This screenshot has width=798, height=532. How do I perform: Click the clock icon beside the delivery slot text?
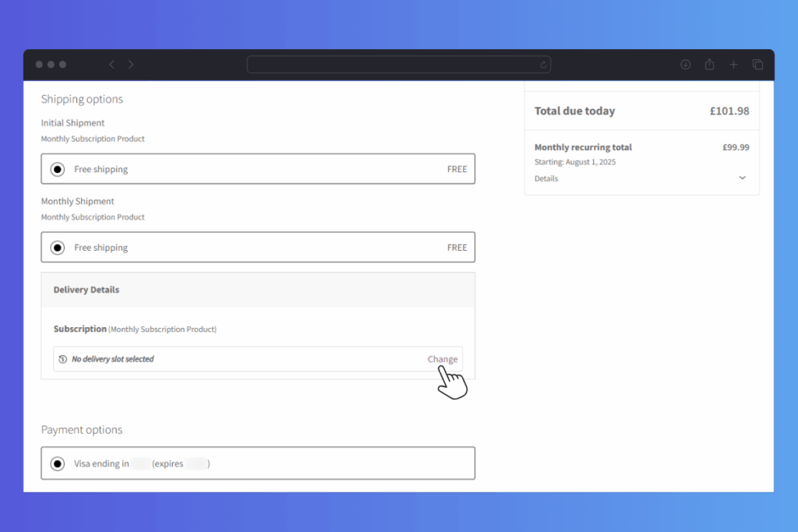point(62,359)
